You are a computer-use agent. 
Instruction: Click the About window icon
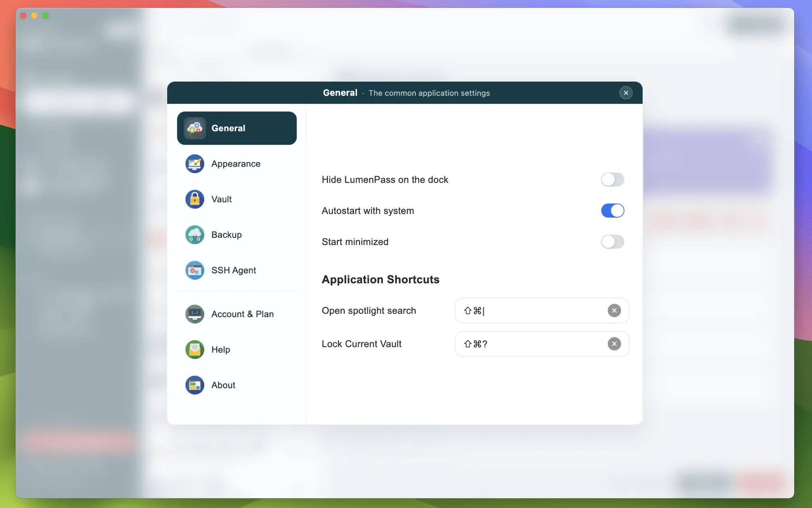coord(195,385)
